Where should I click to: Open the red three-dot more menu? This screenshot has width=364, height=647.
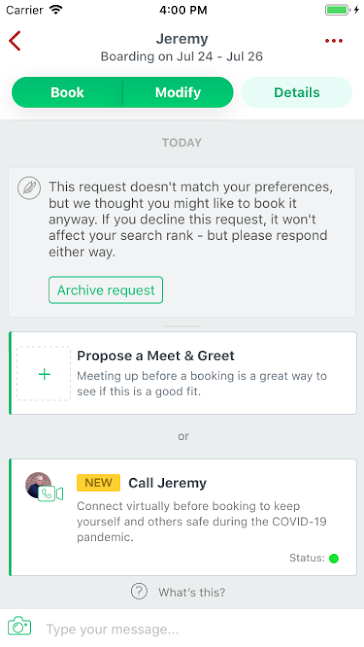click(x=333, y=41)
